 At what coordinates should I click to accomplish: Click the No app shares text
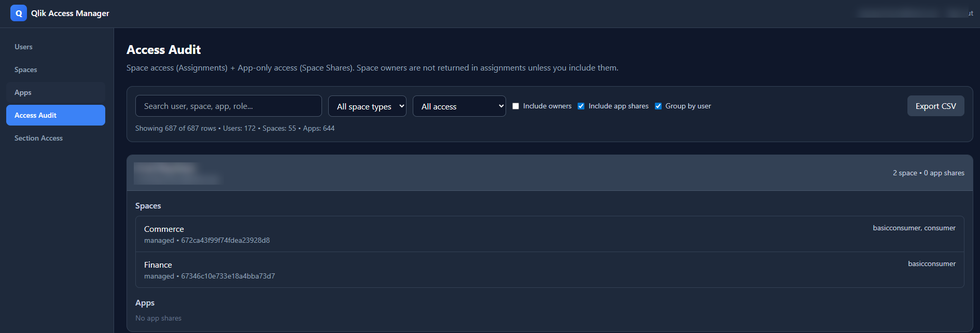tap(158, 318)
